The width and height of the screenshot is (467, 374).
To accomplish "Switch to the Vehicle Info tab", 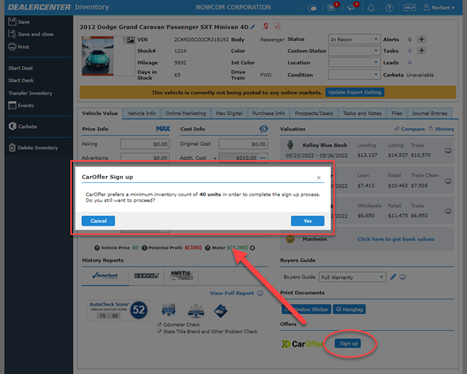I will [142, 113].
